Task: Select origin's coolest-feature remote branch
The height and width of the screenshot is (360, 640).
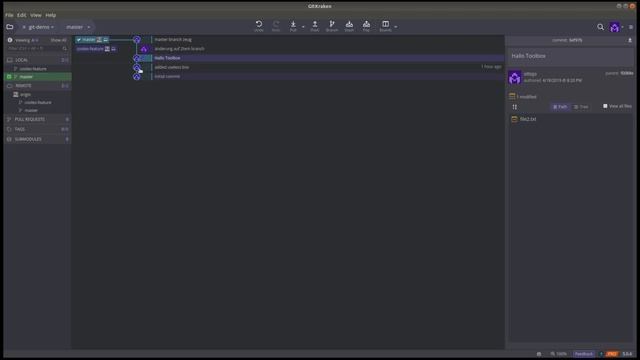Action: point(38,102)
